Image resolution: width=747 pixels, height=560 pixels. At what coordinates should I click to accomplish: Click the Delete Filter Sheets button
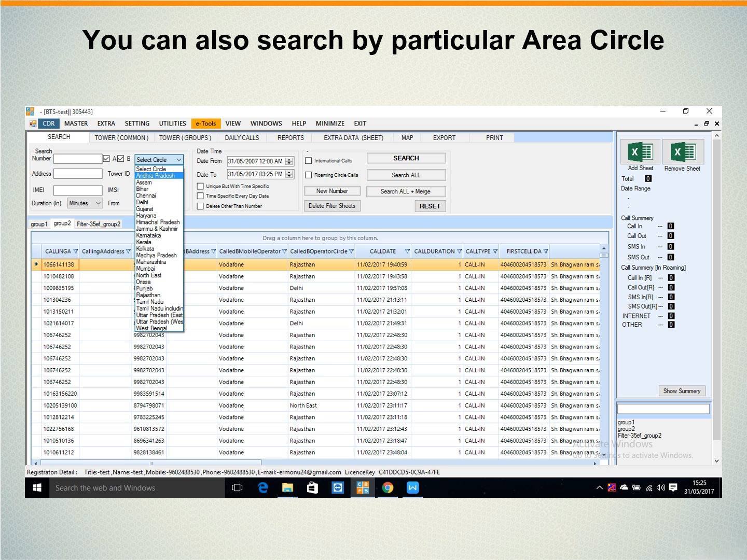[x=332, y=206]
